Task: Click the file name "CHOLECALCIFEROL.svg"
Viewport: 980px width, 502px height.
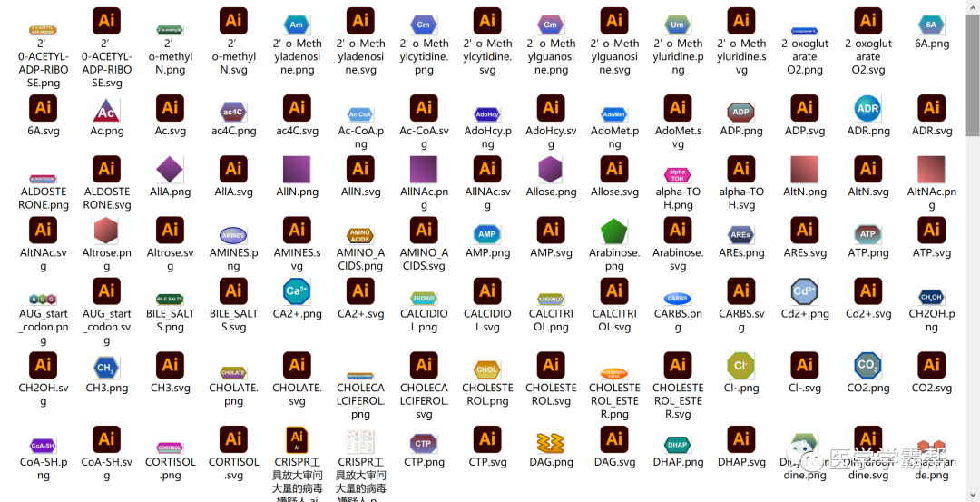Action: coord(424,400)
